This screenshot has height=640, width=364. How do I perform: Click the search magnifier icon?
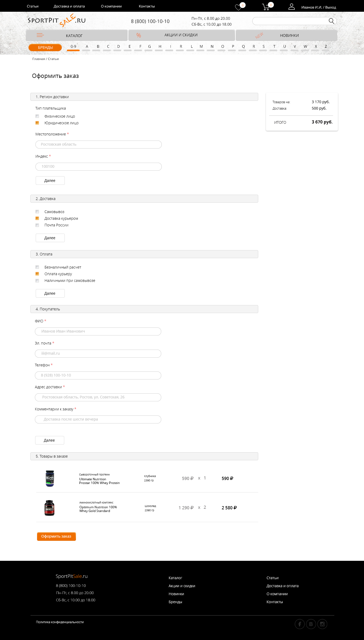tap(331, 21)
